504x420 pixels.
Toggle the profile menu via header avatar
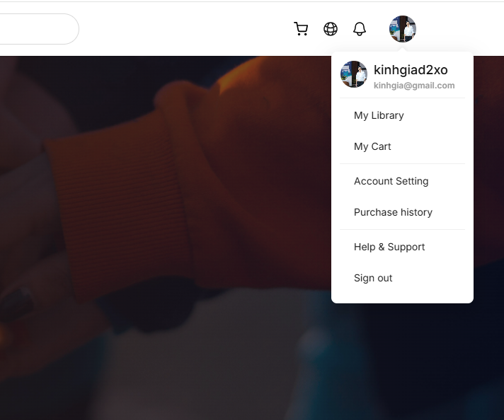coord(403,29)
